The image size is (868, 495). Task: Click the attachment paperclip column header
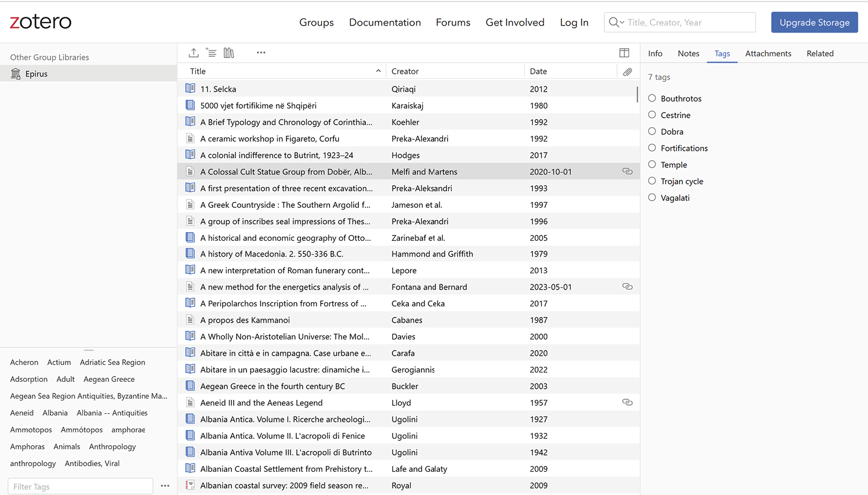pos(627,72)
